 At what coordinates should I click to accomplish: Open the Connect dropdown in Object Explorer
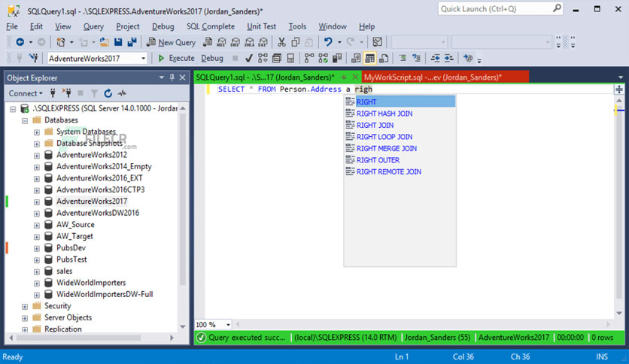[26, 93]
